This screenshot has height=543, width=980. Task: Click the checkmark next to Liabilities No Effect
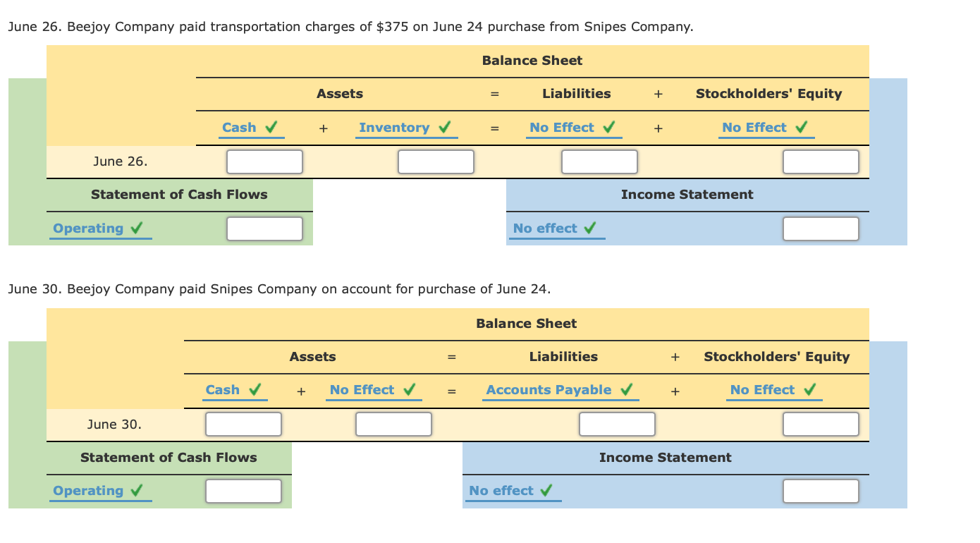point(611,127)
